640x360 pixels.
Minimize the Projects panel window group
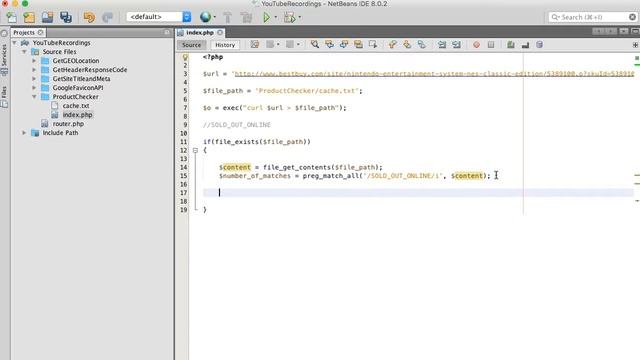tap(167, 32)
